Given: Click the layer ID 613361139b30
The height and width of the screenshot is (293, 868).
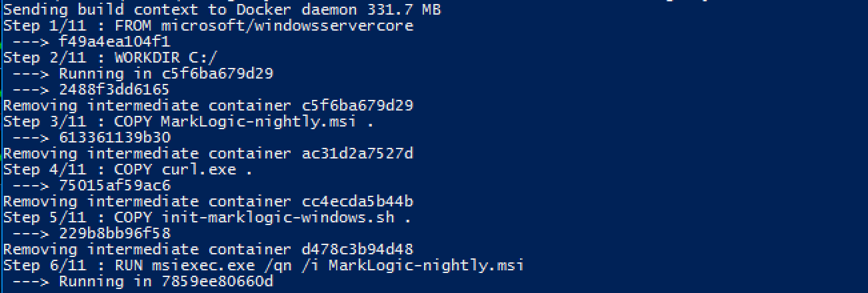Looking at the screenshot, I should point(114,138).
